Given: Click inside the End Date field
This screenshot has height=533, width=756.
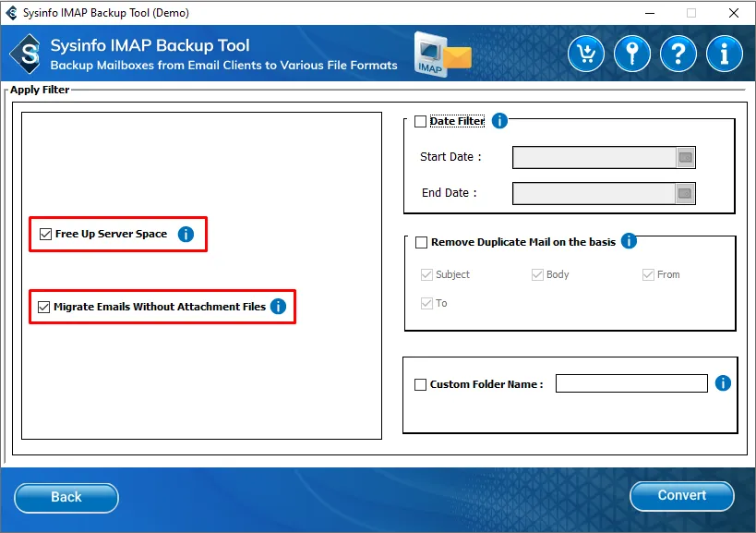Looking at the screenshot, I should (594, 193).
